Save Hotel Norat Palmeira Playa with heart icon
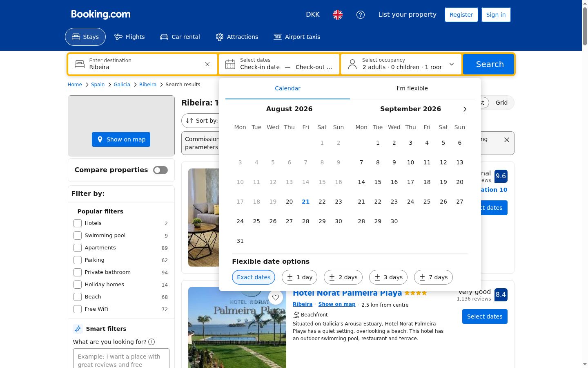Screen dimensions: 588x368 (x=276, y=297)
